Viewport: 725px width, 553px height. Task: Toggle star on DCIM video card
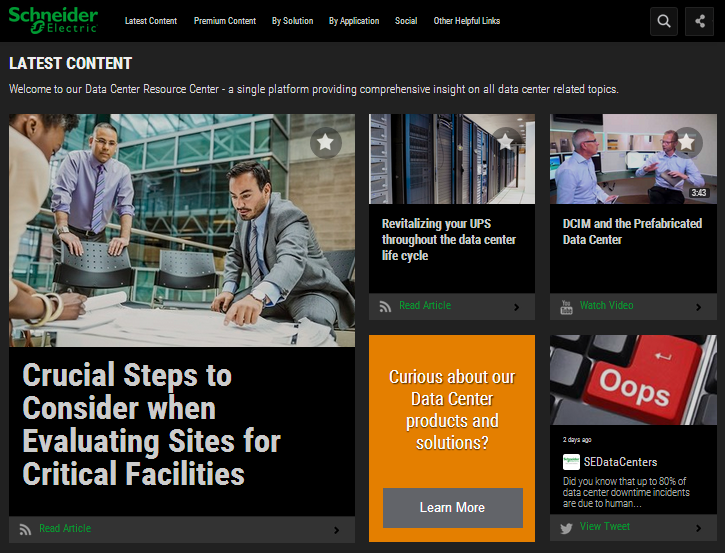coord(686,143)
